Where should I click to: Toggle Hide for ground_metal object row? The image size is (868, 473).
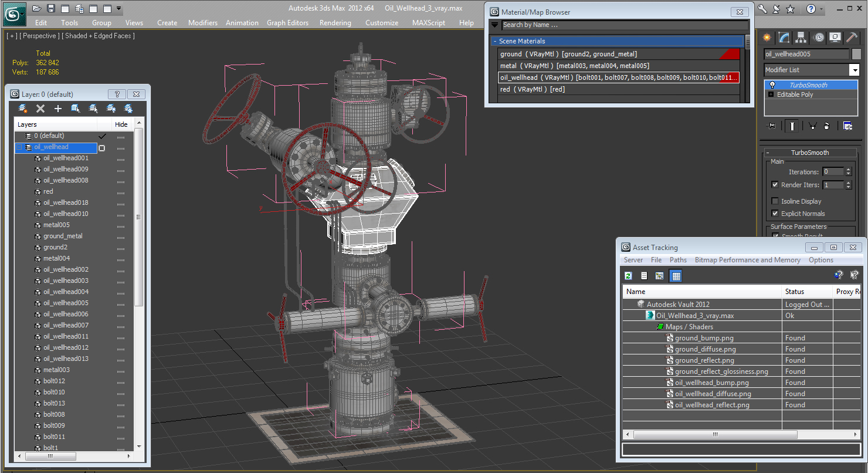[x=121, y=237]
